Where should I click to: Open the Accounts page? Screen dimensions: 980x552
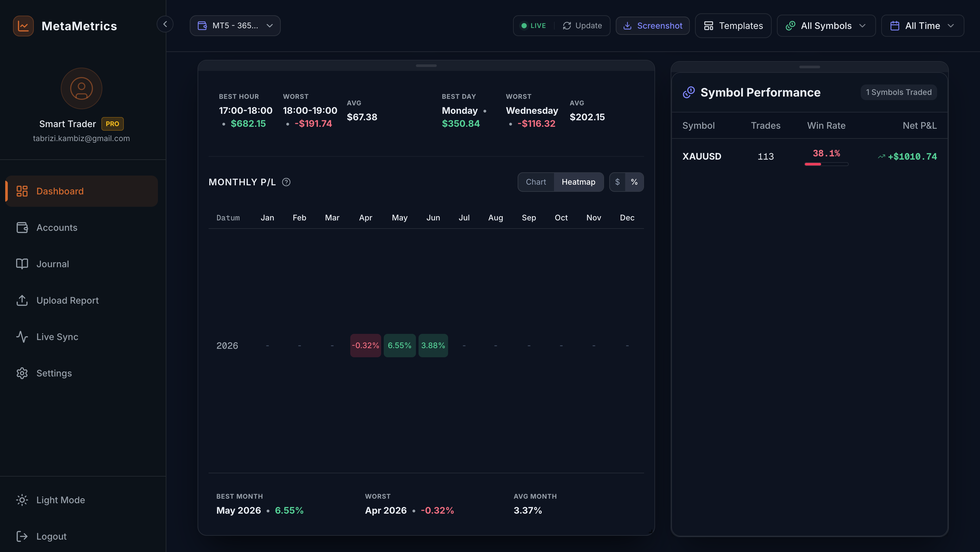coord(82,227)
